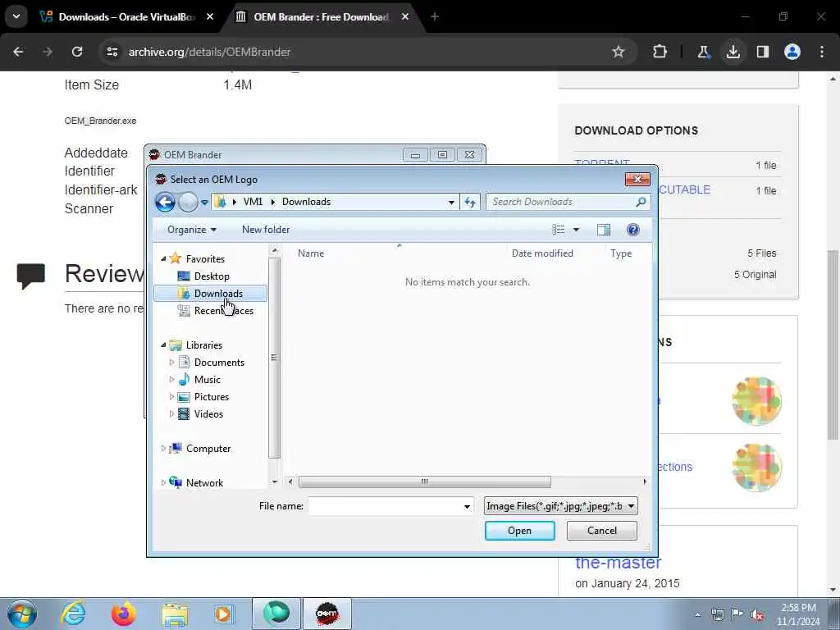Expand the Computer tree node
Image resolution: width=840 pixels, height=630 pixels.
click(163, 449)
